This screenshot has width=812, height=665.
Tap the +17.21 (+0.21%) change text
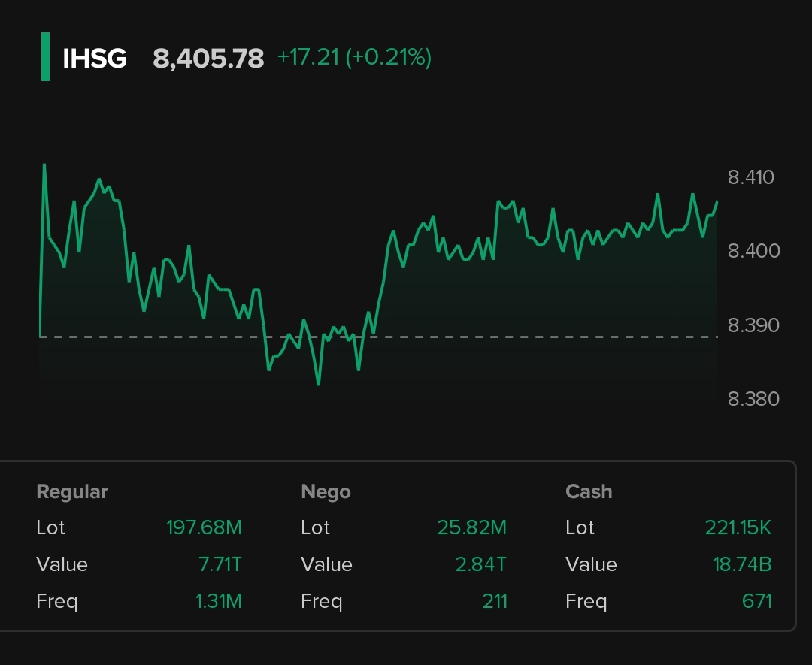354,58
